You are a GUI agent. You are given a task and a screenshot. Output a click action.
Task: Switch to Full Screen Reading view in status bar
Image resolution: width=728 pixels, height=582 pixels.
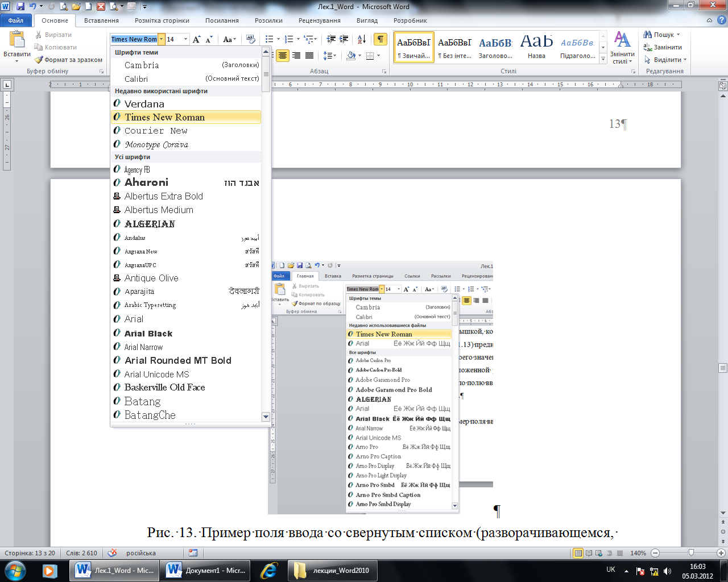click(x=589, y=553)
